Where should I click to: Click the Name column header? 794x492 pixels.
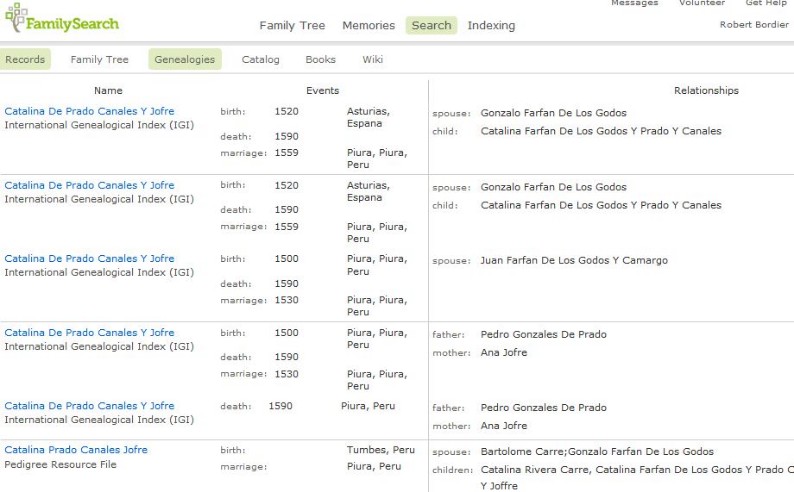(x=108, y=91)
